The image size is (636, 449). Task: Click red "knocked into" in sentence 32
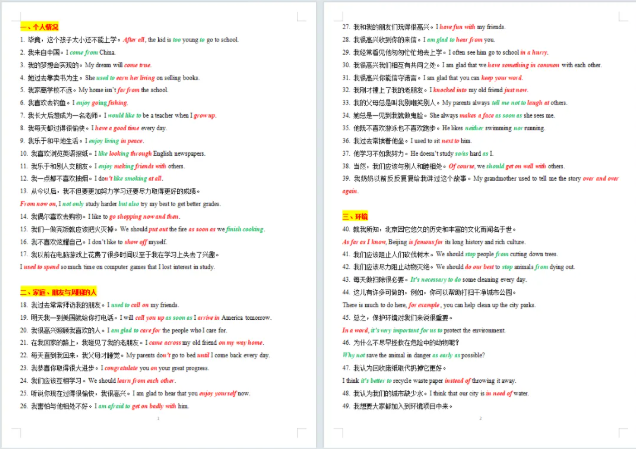click(x=450, y=90)
